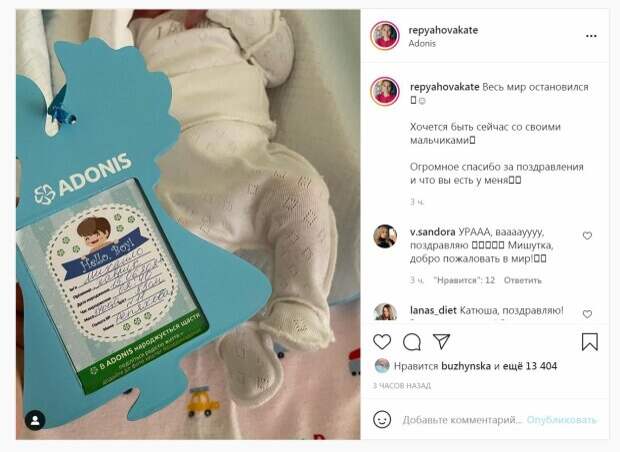This screenshot has height=452, width=620.
Task: Click repyahovakate username in header
Action: tap(443, 30)
